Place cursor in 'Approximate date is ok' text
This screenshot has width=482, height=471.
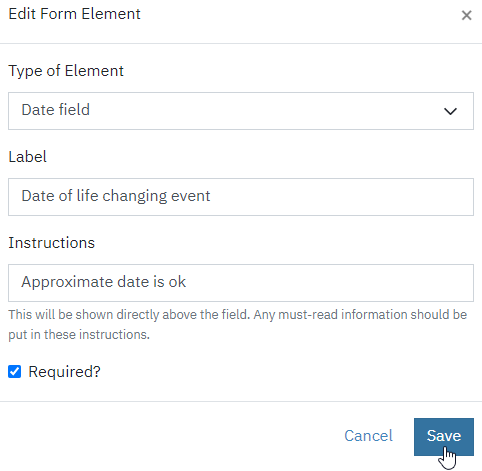tap(103, 282)
